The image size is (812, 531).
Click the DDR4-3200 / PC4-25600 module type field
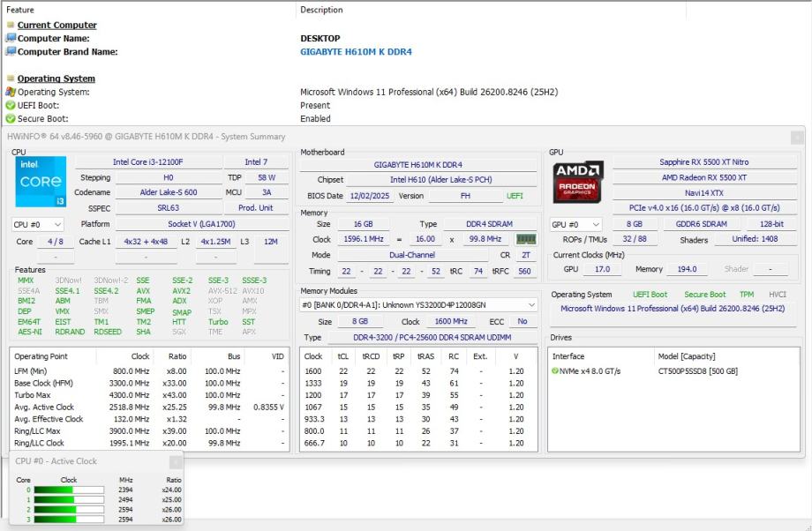click(432, 338)
